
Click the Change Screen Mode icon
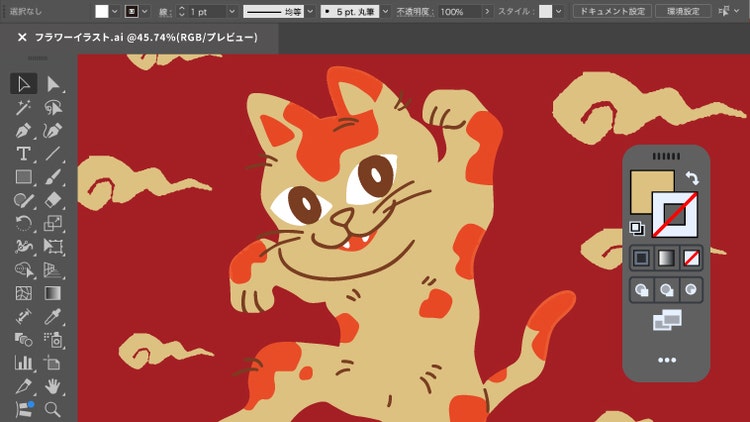point(667,320)
